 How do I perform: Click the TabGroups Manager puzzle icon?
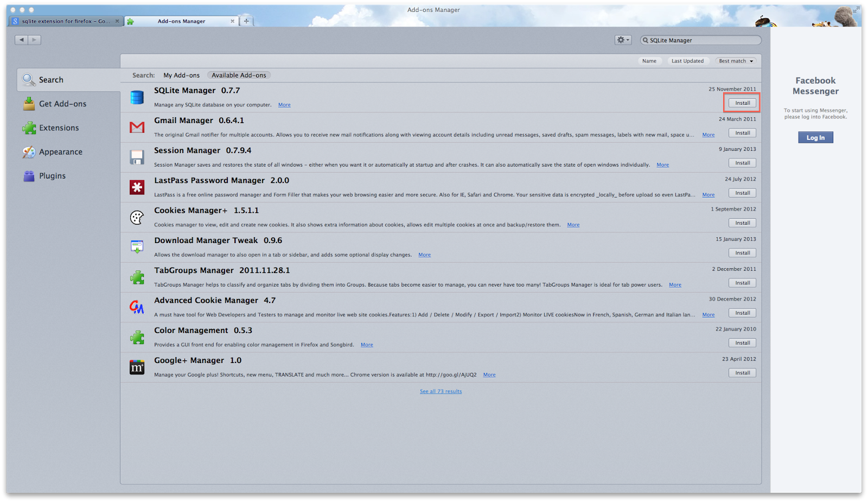point(137,277)
